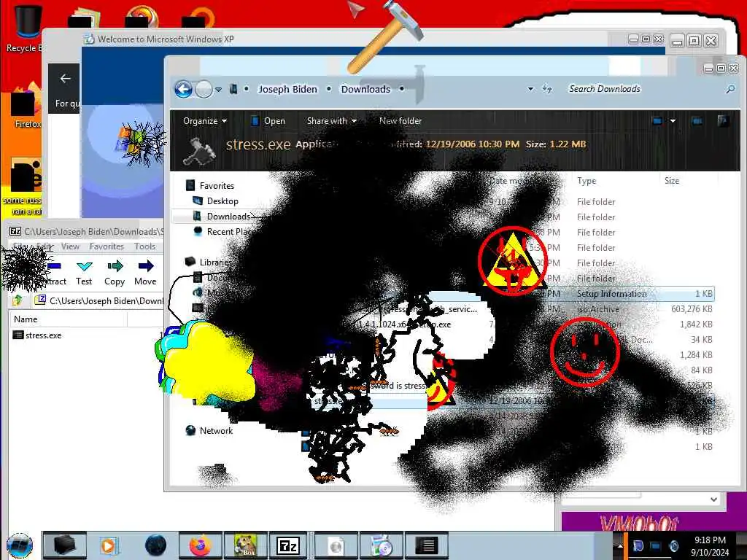This screenshot has height=560, width=747.
Task: Toggle the preview pane icon
Action: tap(697, 121)
